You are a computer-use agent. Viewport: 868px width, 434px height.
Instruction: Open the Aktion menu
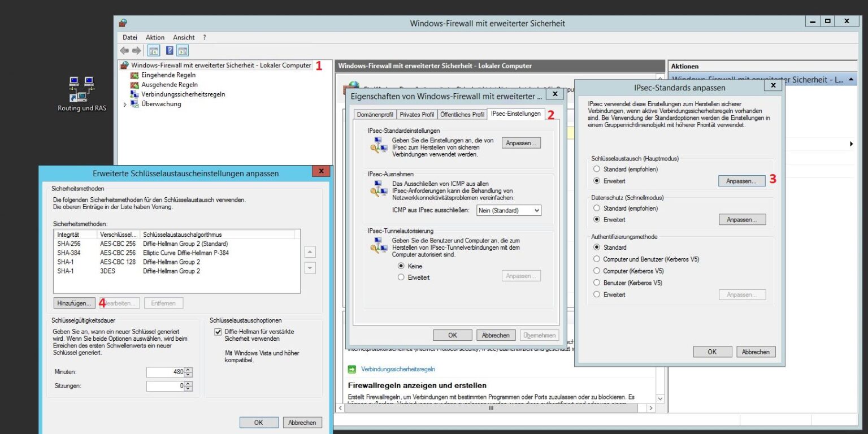coord(155,37)
